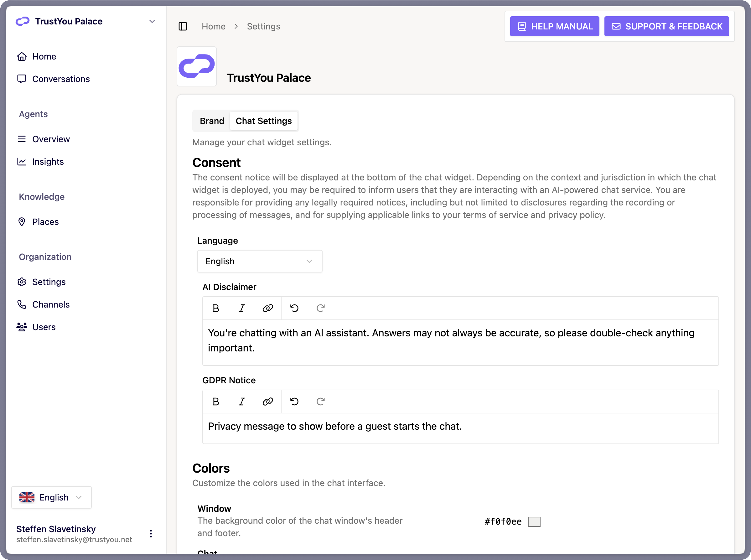Open the interface language selector showing English flag

tap(51, 497)
